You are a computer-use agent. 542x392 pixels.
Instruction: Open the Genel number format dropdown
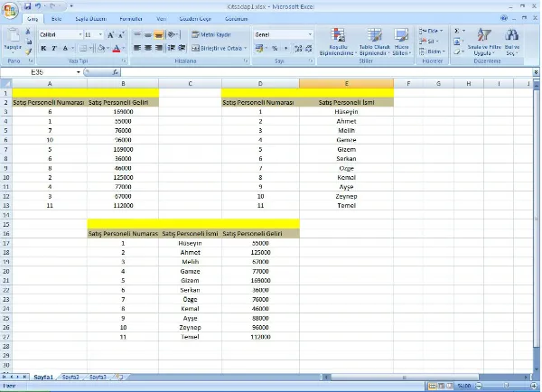point(310,34)
